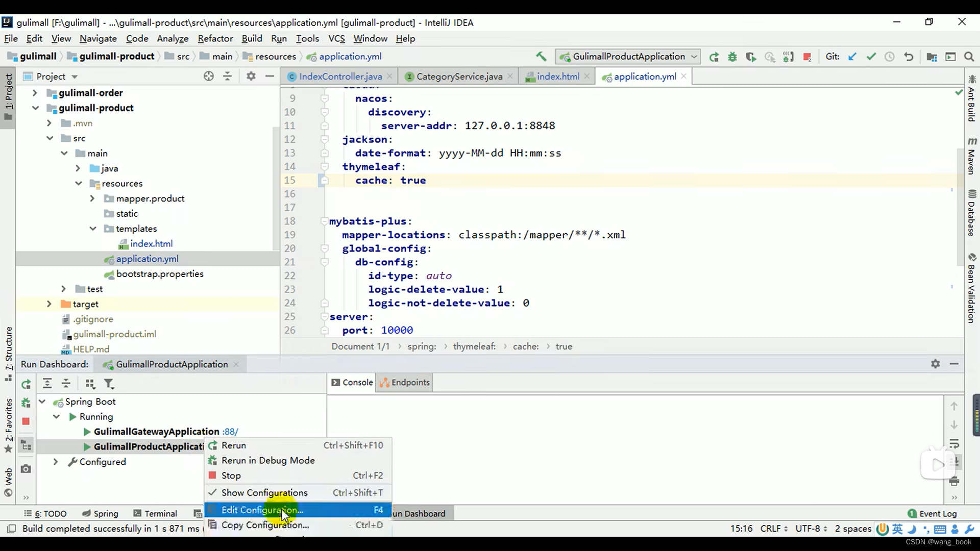Click the red Stop icon in main toolbar
Screen dimensions: 980x551
(x=807, y=57)
